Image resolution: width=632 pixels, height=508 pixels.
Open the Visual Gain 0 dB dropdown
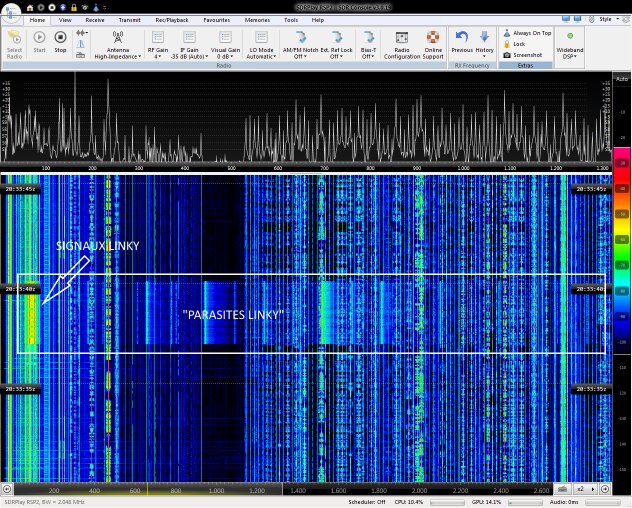(225, 45)
